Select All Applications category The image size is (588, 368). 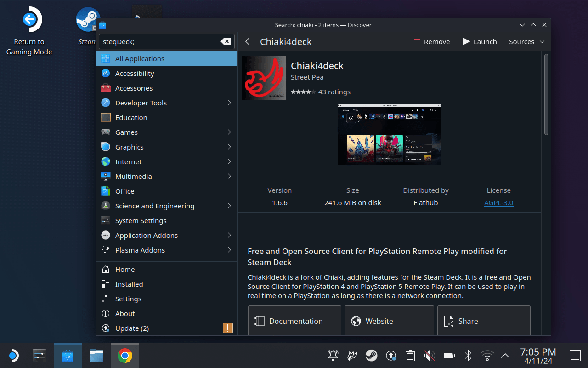click(x=167, y=58)
